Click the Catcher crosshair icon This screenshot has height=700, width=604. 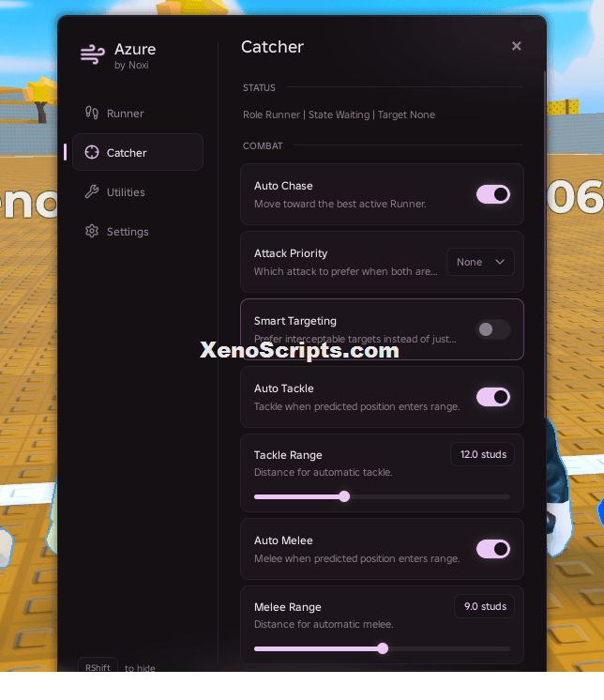(92, 152)
